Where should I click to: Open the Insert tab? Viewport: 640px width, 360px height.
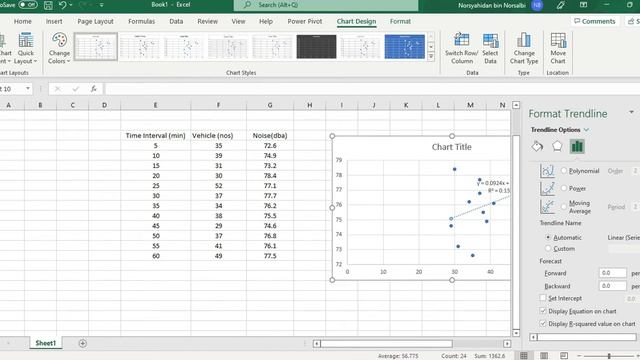54,21
